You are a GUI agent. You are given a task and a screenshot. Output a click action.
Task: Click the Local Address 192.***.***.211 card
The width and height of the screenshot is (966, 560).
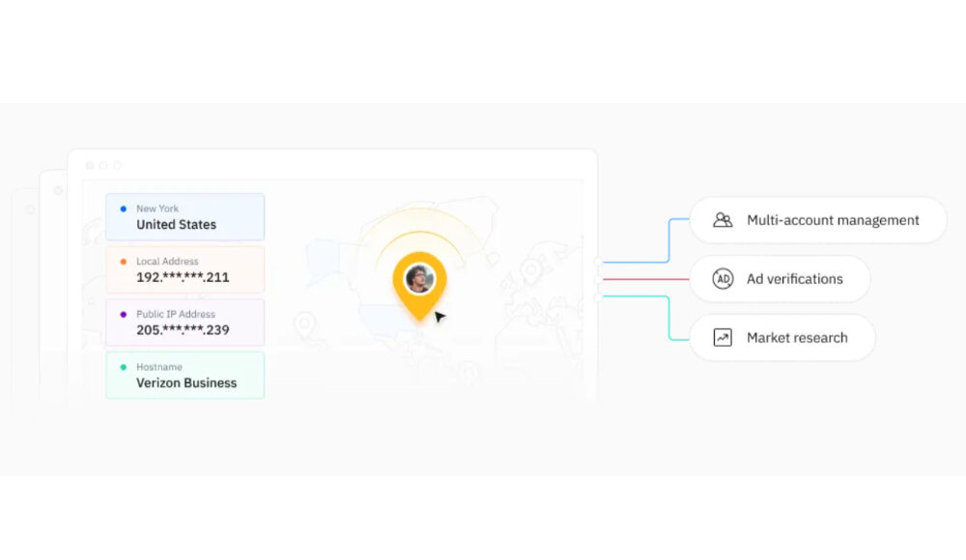click(185, 270)
